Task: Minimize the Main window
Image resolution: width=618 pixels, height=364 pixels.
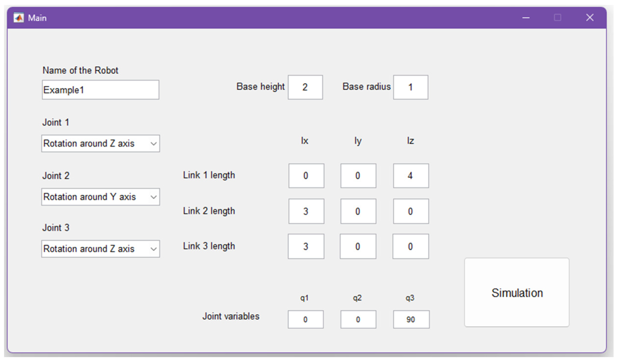Action: click(526, 18)
